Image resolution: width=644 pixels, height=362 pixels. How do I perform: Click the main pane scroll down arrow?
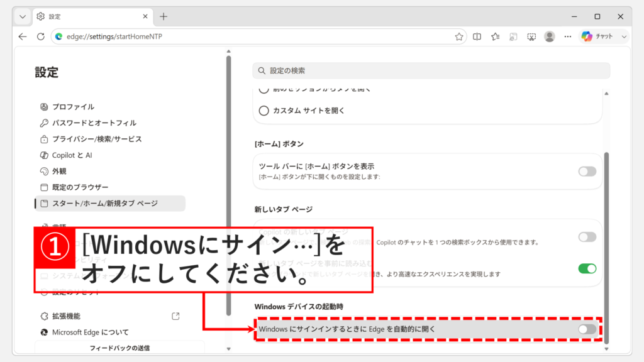[x=606, y=349]
